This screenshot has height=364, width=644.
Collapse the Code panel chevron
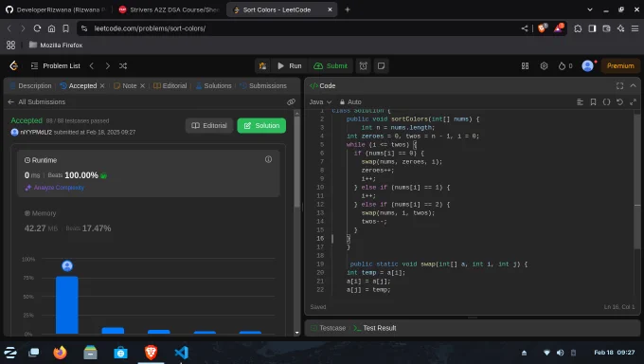pyautogui.click(x=633, y=85)
